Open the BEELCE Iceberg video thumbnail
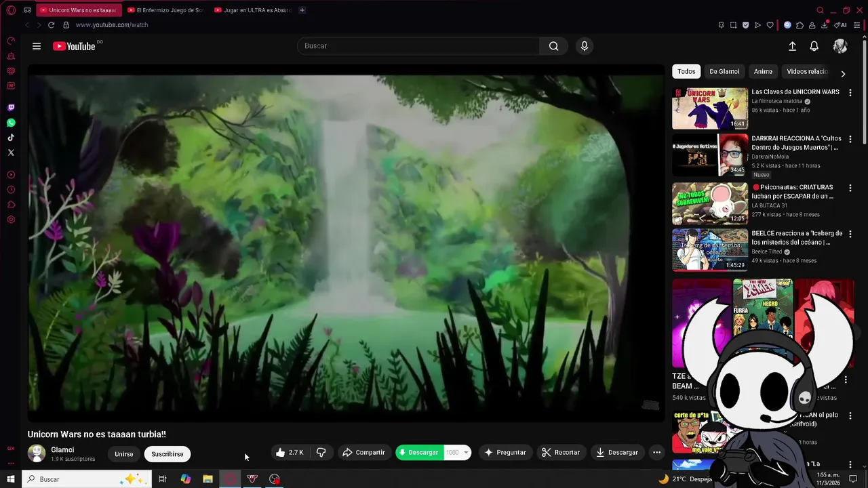This screenshot has height=488, width=868. 710,249
